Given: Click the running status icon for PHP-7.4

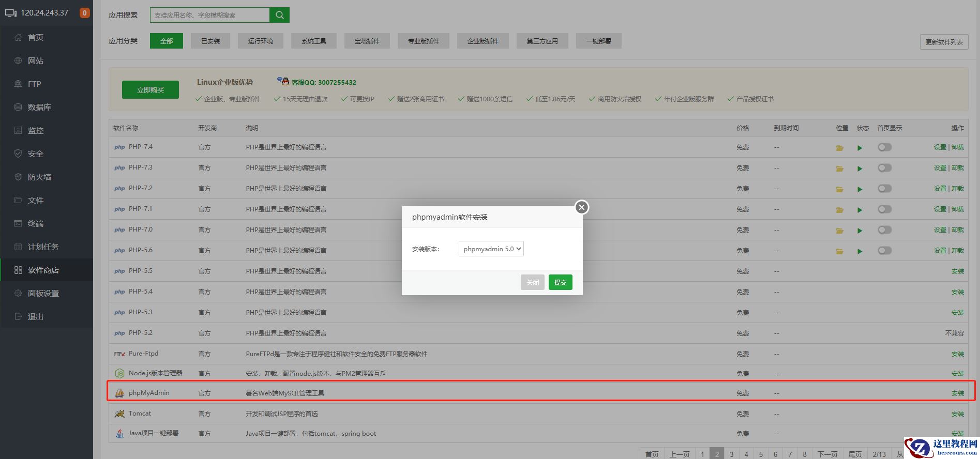Looking at the screenshot, I should 860,148.
